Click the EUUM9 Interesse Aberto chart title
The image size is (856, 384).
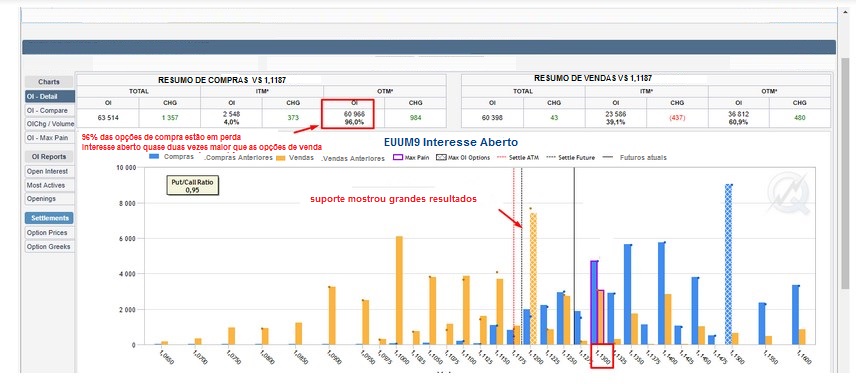tap(452, 143)
